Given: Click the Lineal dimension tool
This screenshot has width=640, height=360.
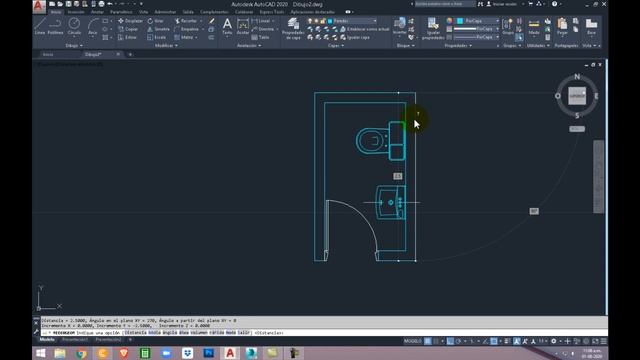Looking at the screenshot, I should (x=261, y=21).
